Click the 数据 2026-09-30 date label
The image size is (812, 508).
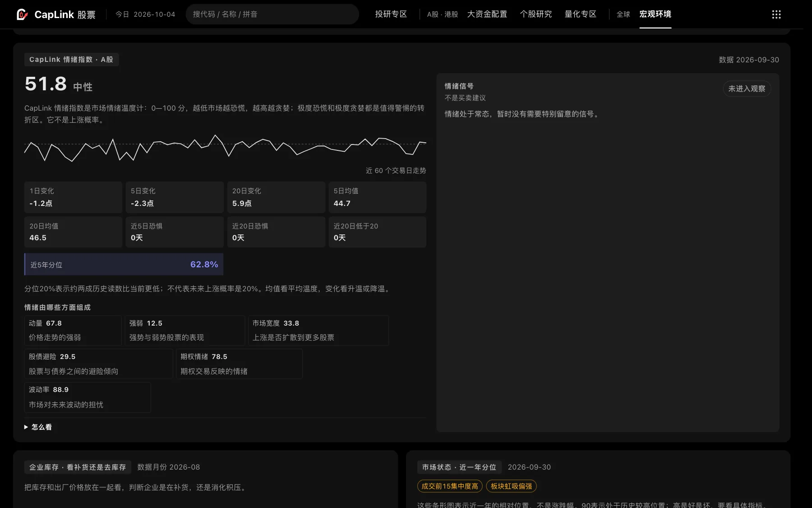(x=749, y=60)
